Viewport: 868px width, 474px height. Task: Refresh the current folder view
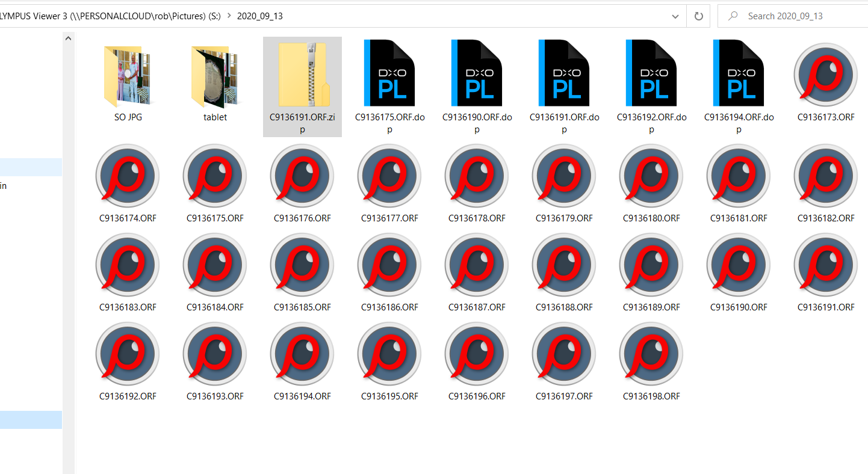click(x=699, y=16)
